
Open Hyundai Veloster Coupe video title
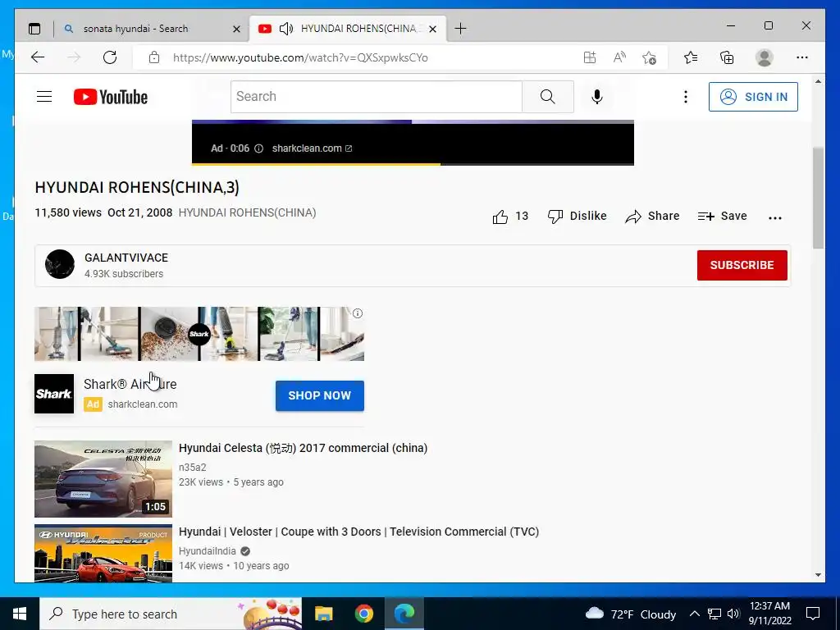pos(358,532)
